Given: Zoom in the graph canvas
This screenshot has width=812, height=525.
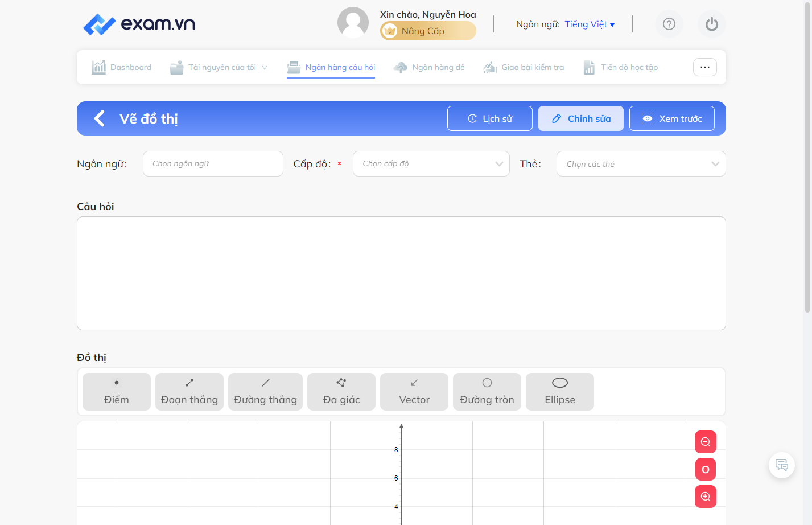Looking at the screenshot, I should (706, 497).
